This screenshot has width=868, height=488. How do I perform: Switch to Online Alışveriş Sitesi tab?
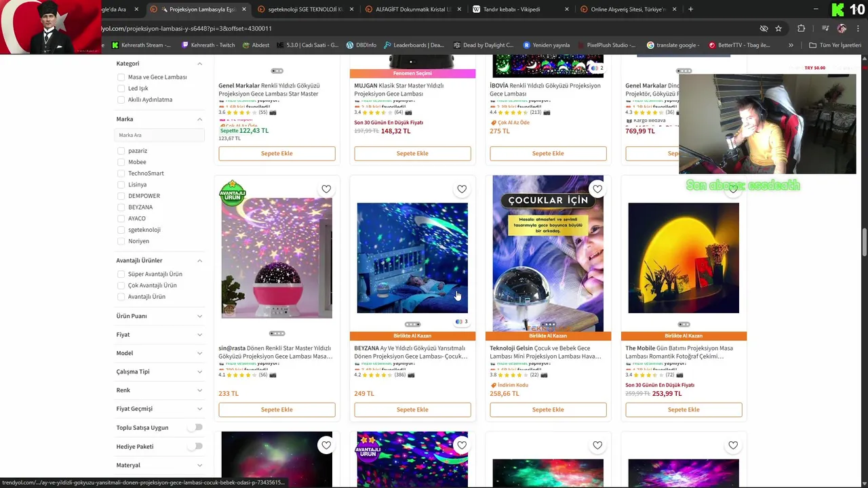[628, 9]
